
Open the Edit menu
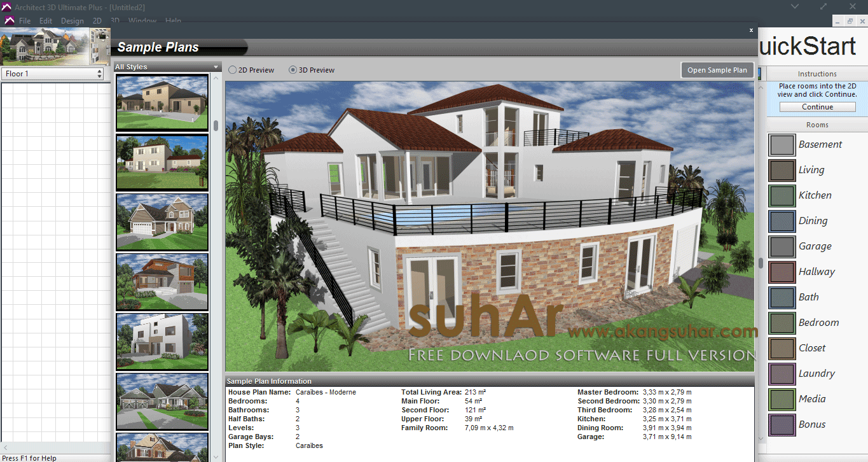46,21
